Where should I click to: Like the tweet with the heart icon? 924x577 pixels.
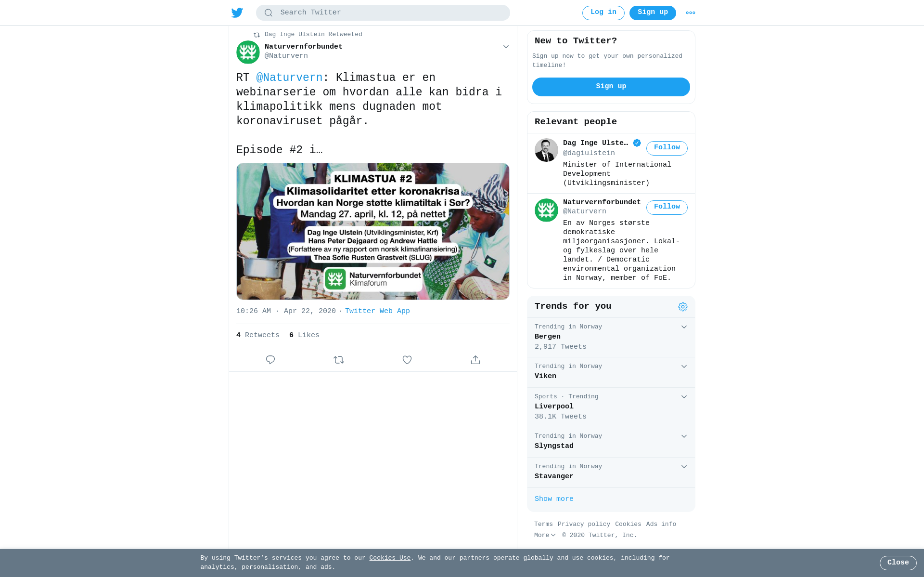(x=407, y=360)
